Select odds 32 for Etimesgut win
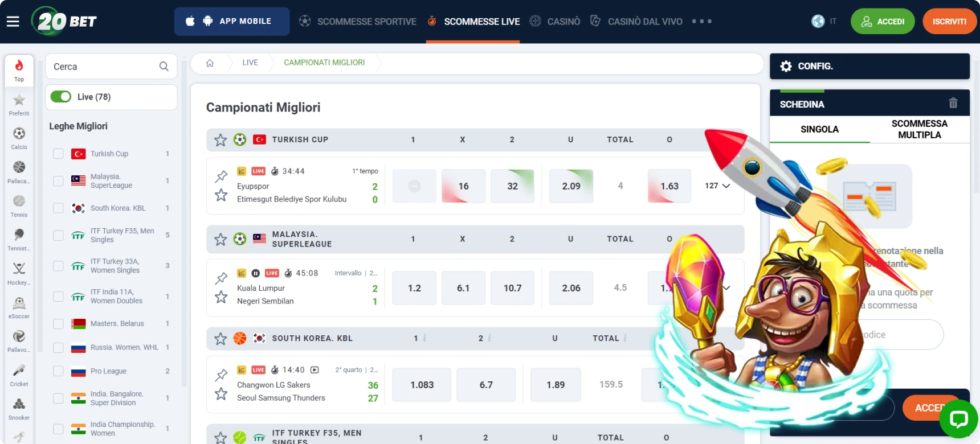The height and width of the screenshot is (444, 980). [513, 186]
